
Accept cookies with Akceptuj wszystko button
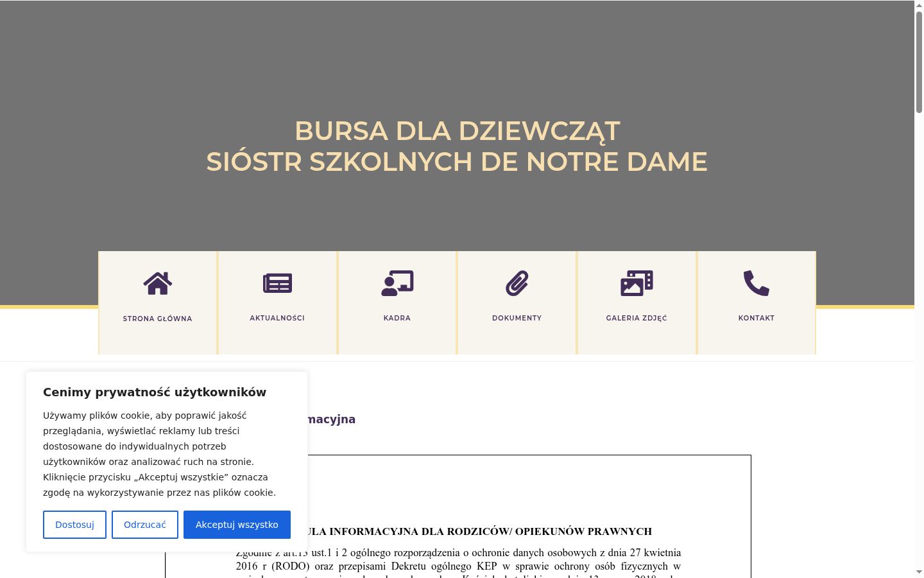click(237, 525)
